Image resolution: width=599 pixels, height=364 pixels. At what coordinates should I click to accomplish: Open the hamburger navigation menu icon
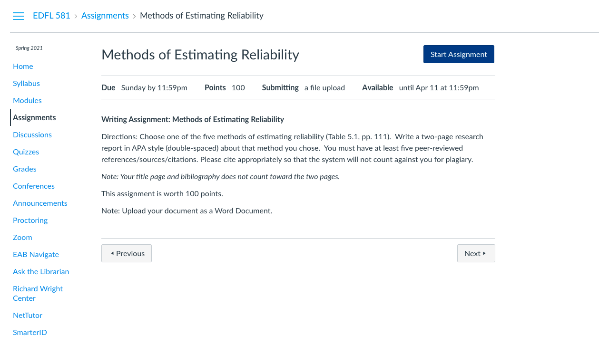coord(19,16)
